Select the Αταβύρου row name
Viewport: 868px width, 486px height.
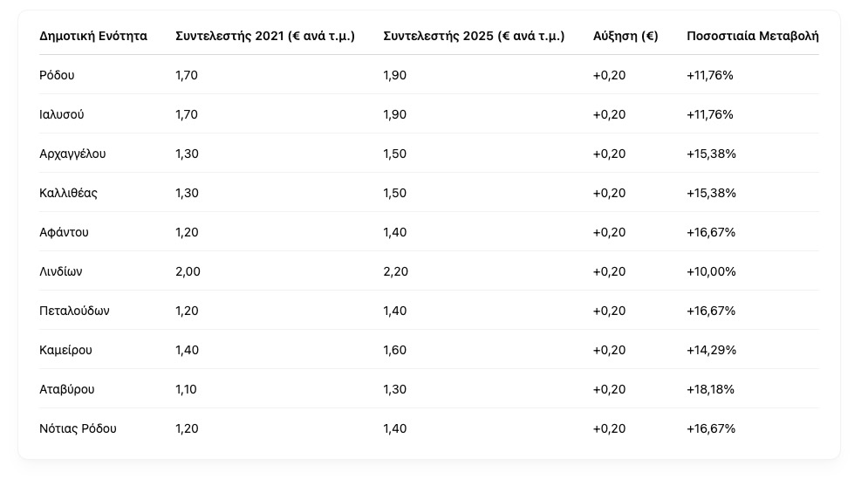tap(67, 390)
